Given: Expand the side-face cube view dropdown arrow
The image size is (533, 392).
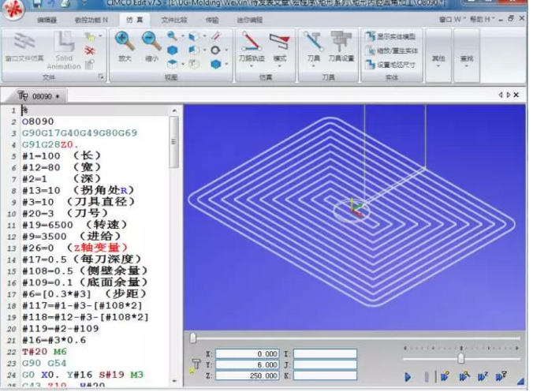Looking at the screenshot, I should (205, 35).
